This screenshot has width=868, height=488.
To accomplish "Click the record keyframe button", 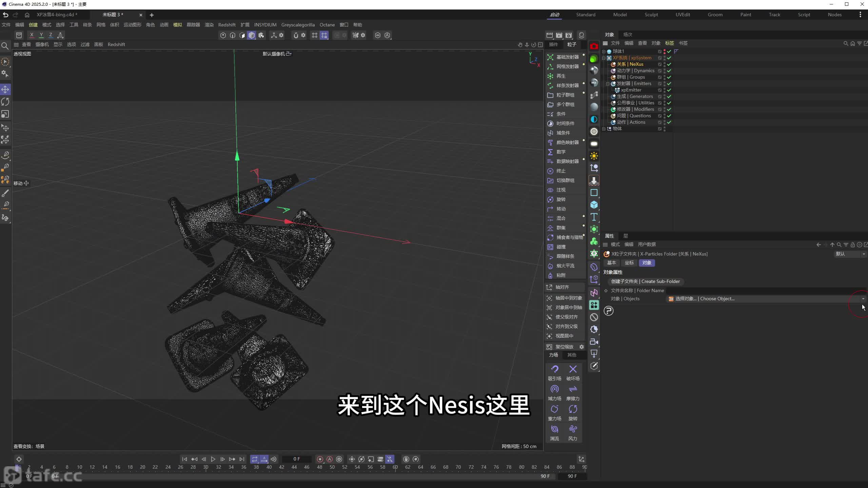I will 320,459.
